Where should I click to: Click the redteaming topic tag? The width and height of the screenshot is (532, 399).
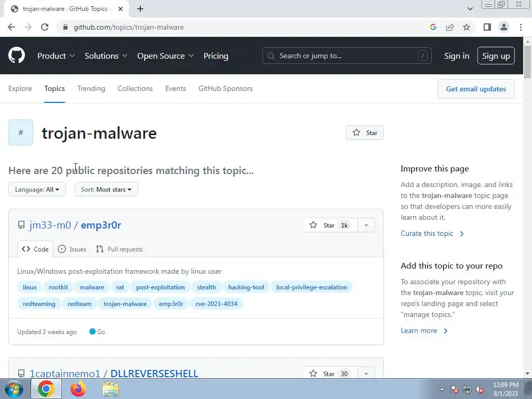(39, 303)
